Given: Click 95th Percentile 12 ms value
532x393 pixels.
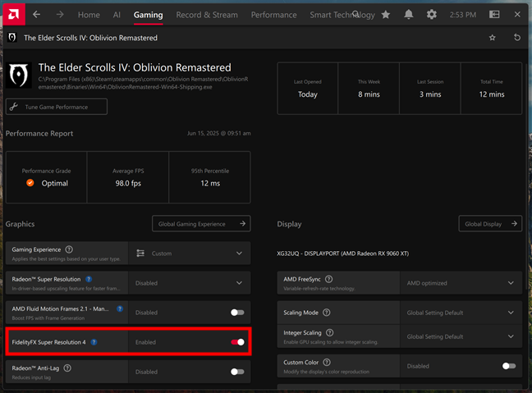Looking at the screenshot, I should click(210, 184).
